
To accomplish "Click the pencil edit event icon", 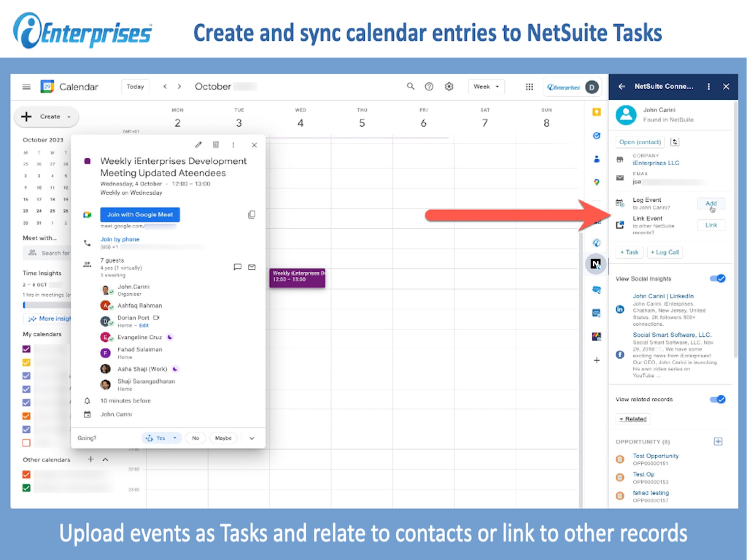I will pyautogui.click(x=198, y=145).
